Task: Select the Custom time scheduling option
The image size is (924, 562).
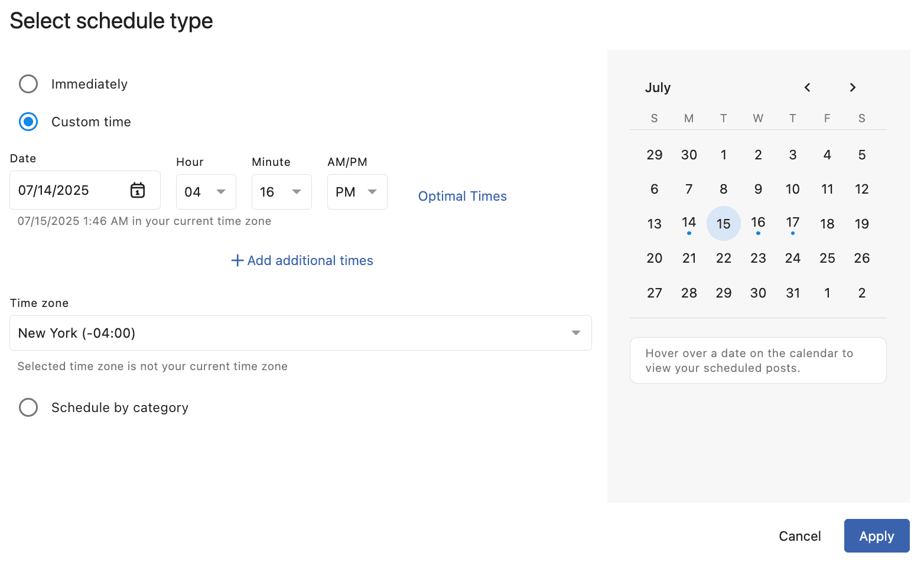Action: point(28,122)
